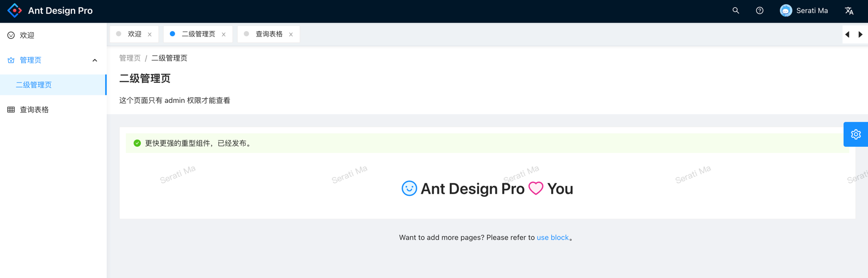
Task: Click the table icon beside 查询表格
Action: pos(11,110)
